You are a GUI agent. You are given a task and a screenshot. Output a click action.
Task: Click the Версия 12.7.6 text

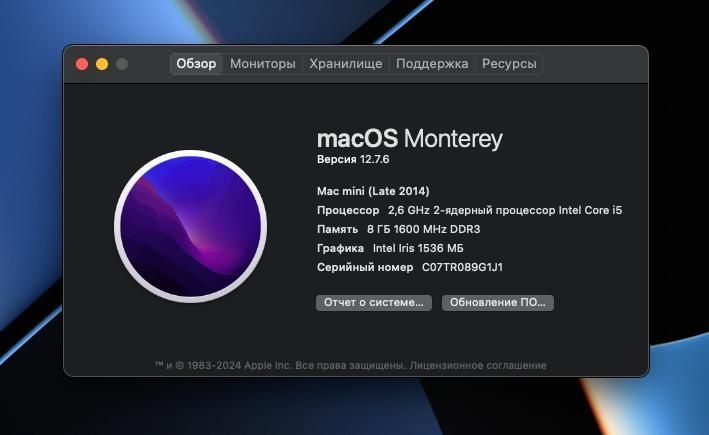click(x=353, y=159)
